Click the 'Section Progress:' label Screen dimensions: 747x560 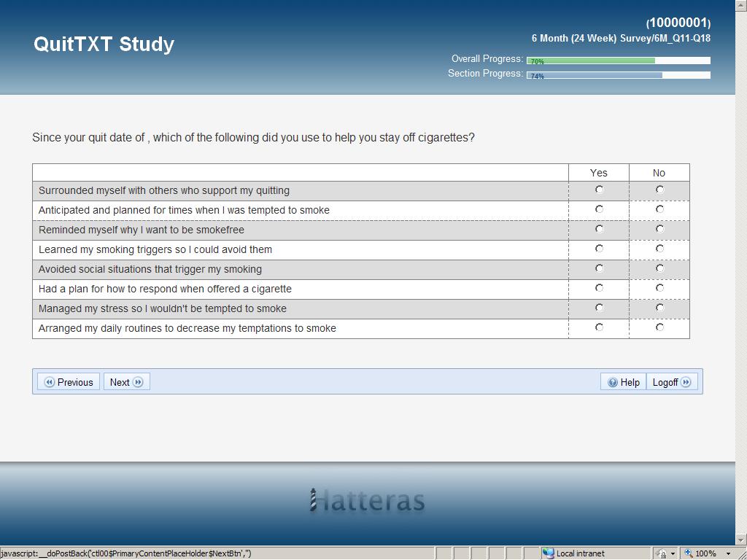click(x=485, y=74)
